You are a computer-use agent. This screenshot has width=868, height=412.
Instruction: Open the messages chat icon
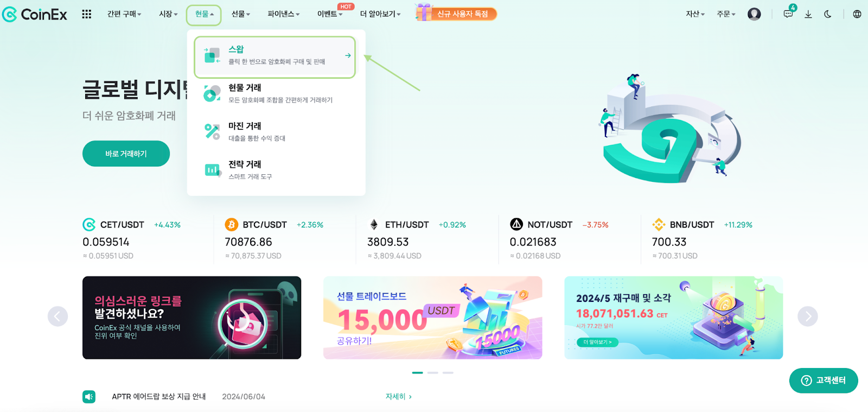tap(788, 14)
